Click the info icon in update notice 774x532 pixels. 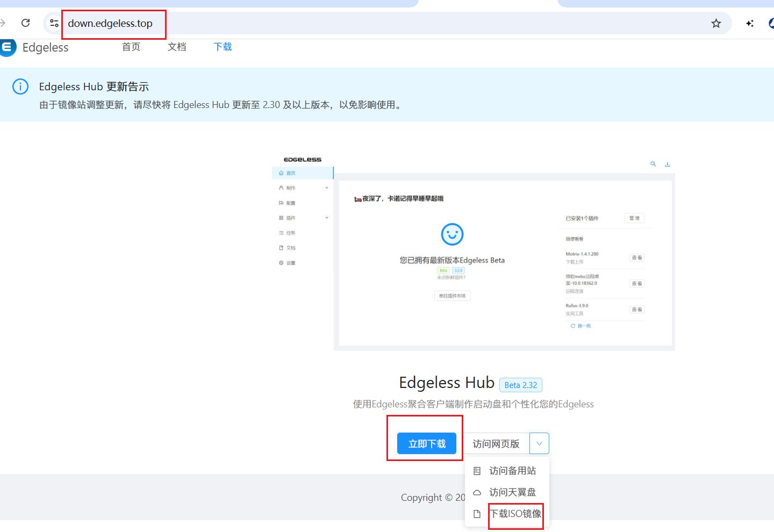point(20,87)
